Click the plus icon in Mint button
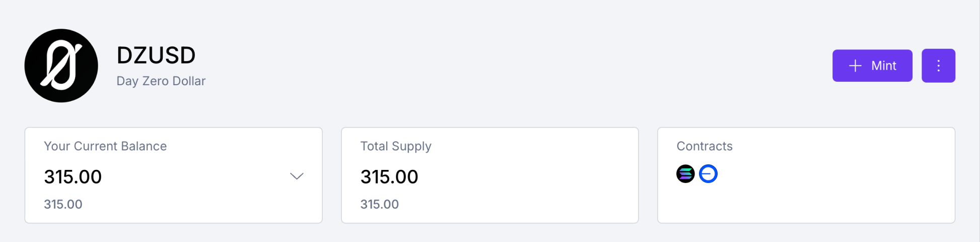This screenshot has height=242, width=980. point(855,66)
